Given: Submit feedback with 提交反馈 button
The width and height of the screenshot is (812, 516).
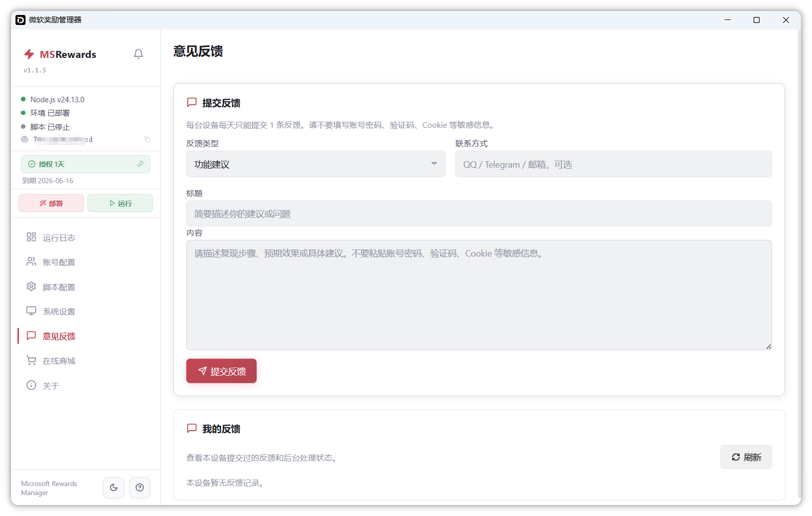Looking at the screenshot, I should pos(221,371).
